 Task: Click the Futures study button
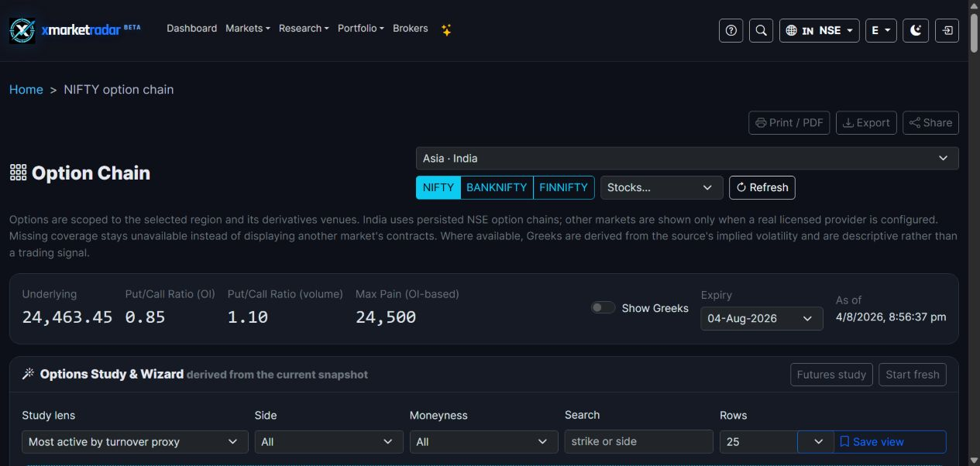(831, 375)
